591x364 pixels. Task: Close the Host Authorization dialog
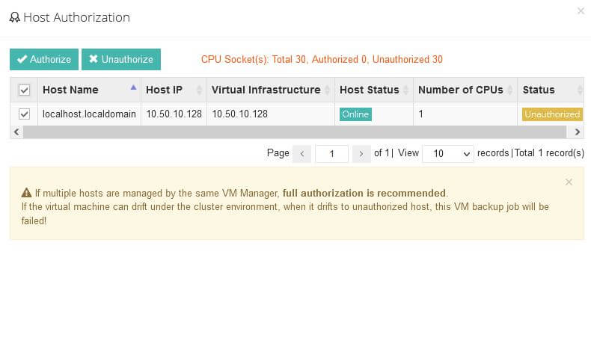pos(581,11)
